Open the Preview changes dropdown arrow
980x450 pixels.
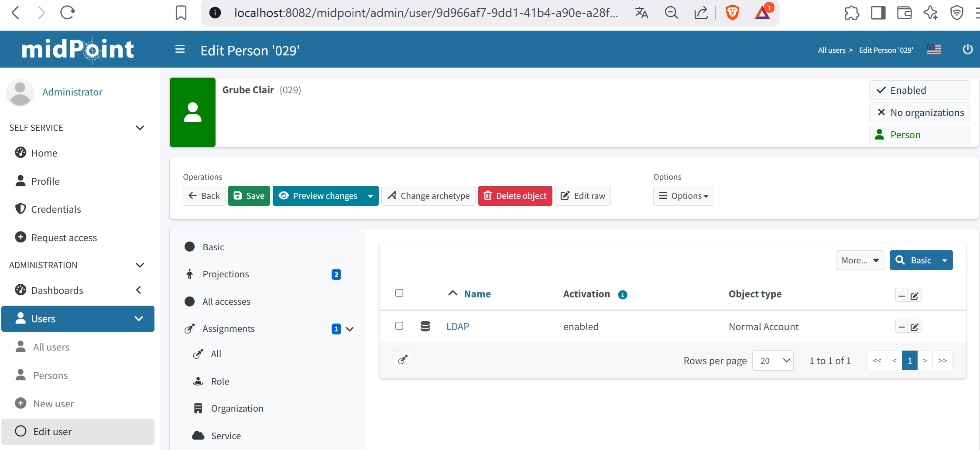pos(370,196)
